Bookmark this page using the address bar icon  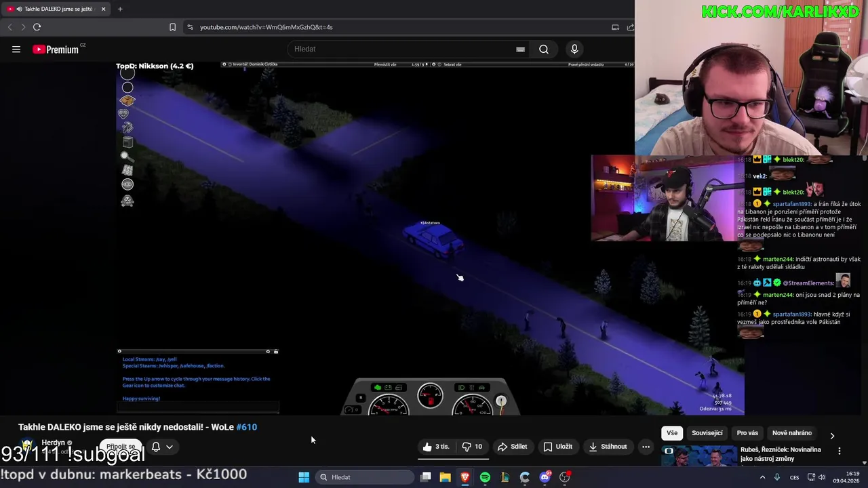pyautogui.click(x=172, y=27)
